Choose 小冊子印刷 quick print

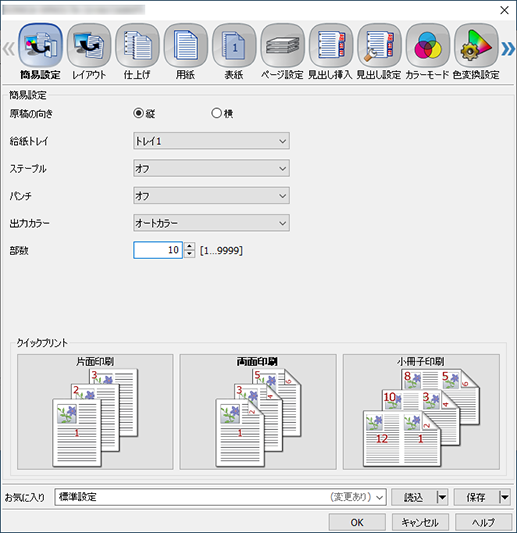coord(421,412)
